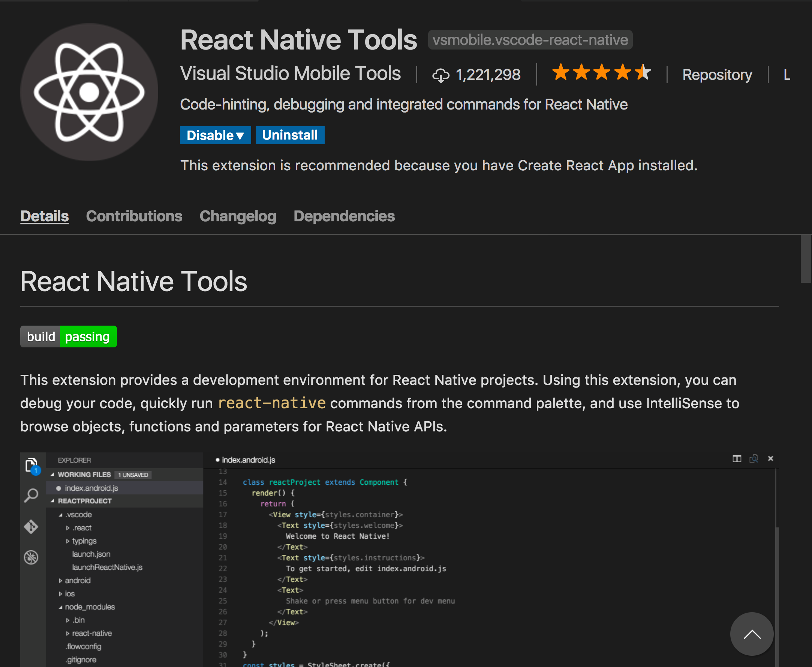Close the index.android.js editor in screenshot
This screenshot has width=812, height=667.
click(x=770, y=458)
